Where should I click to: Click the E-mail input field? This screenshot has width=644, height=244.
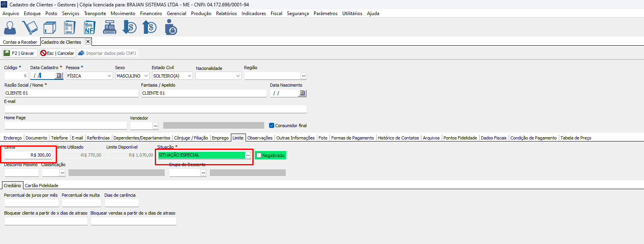[155, 109]
